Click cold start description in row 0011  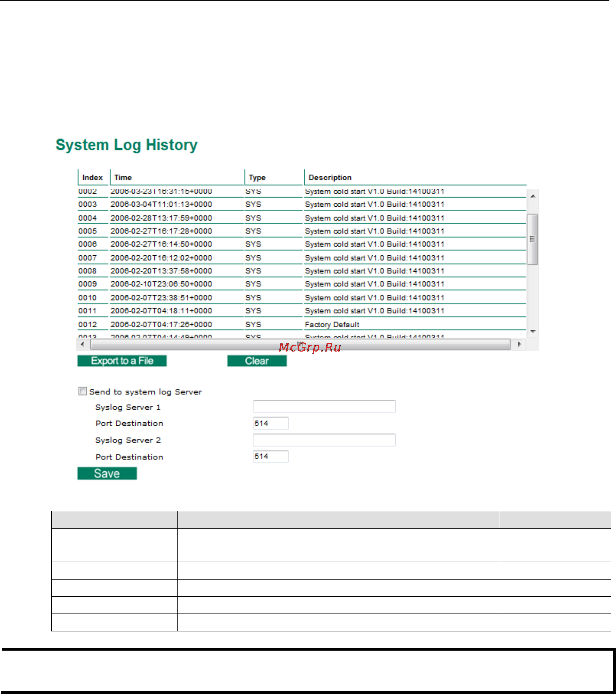(375, 311)
